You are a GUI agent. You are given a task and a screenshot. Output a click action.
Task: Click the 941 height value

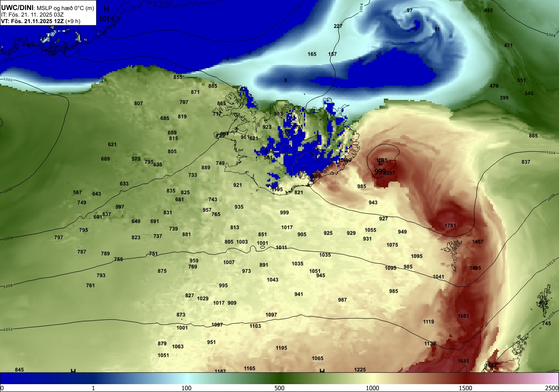pyautogui.click(x=299, y=294)
